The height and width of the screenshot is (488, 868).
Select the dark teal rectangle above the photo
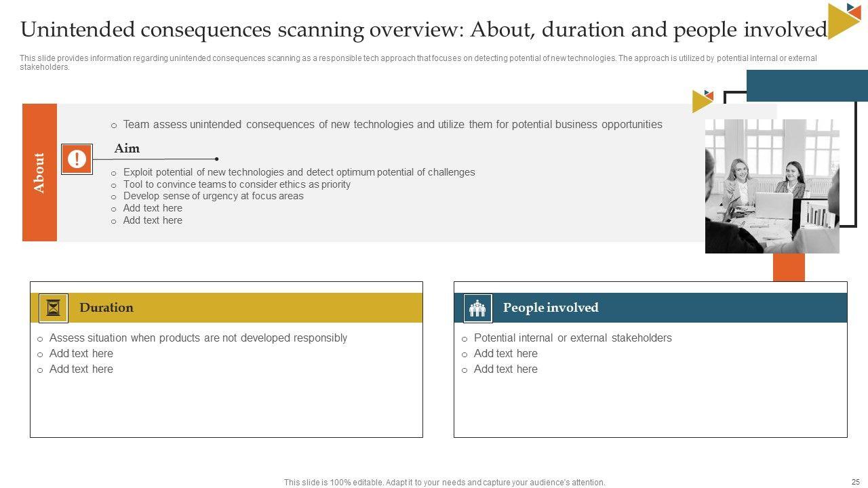pos(807,86)
